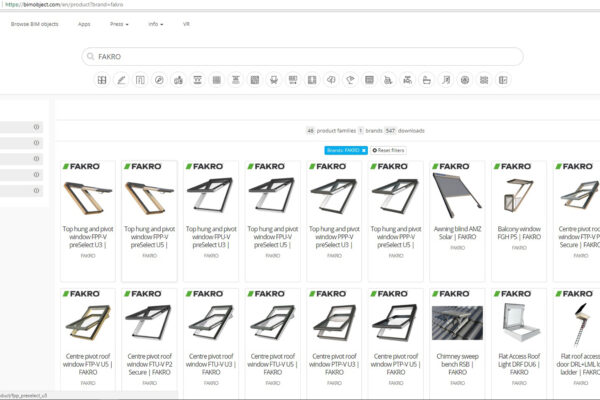Open the Press dropdown menu
This screenshot has width=600, height=400.
(x=119, y=24)
